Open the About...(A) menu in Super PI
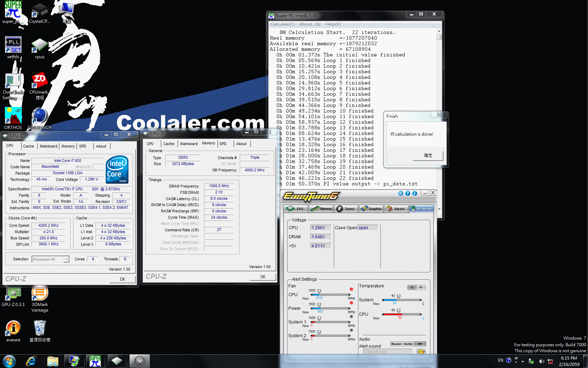The width and height of the screenshot is (588, 368). pyautogui.click(x=310, y=24)
